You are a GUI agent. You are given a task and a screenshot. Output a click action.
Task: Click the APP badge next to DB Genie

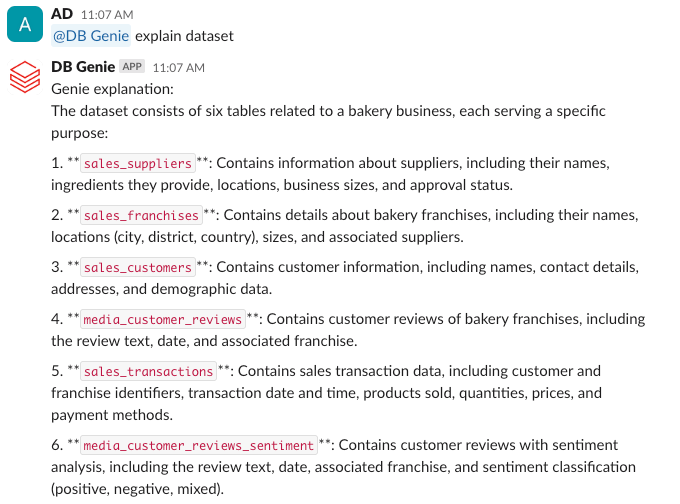pos(132,67)
